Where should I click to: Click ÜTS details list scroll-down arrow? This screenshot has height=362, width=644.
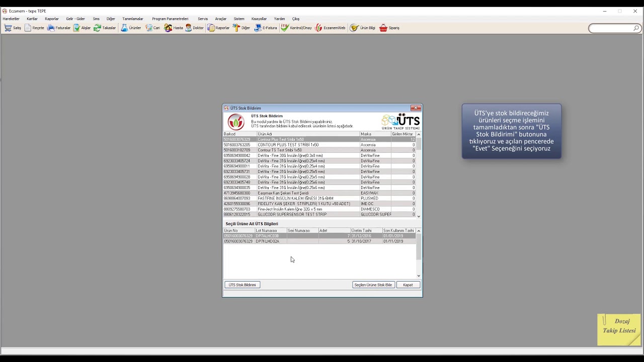click(x=419, y=276)
